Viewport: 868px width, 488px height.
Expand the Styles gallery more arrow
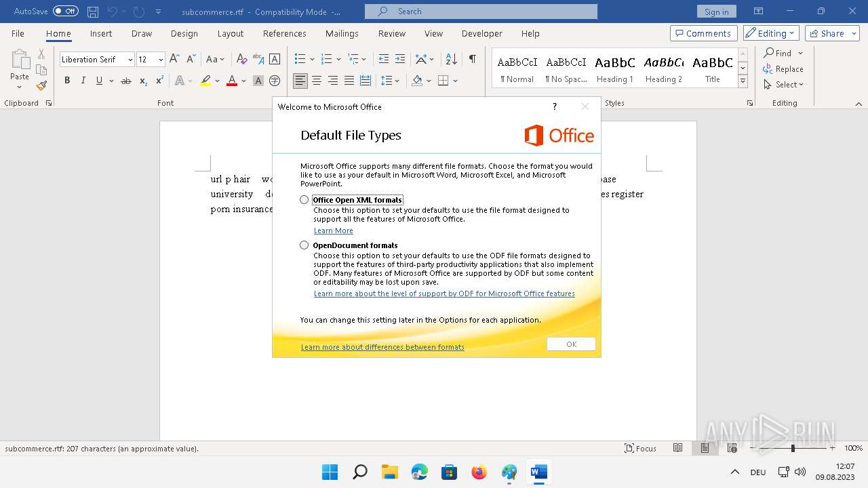(x=743, y=81)
